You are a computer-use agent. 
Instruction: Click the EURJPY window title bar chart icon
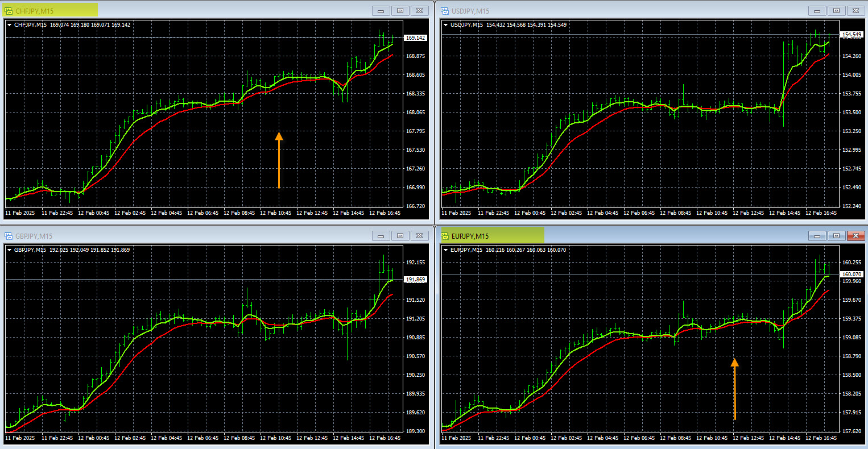click(x=445, y=236)
